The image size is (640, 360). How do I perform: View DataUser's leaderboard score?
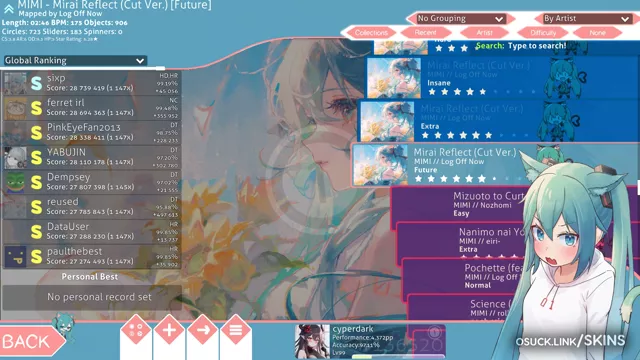(x=92, y=232)
